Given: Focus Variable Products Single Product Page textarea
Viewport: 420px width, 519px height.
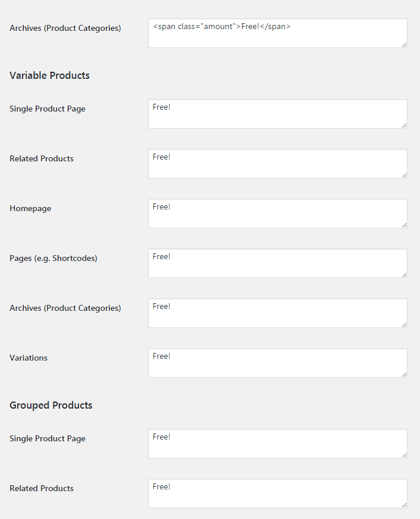Looking at the screenshot, I should pos(278,114).
